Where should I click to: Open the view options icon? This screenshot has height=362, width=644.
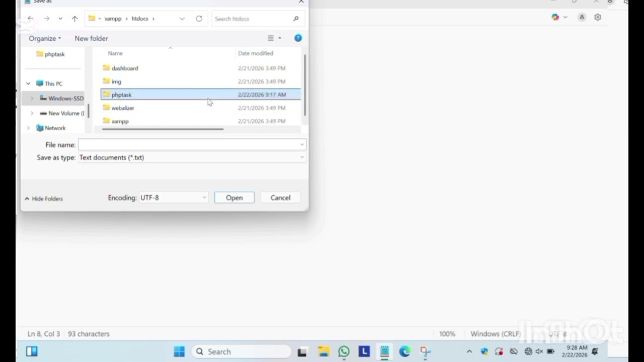(271, 38)
